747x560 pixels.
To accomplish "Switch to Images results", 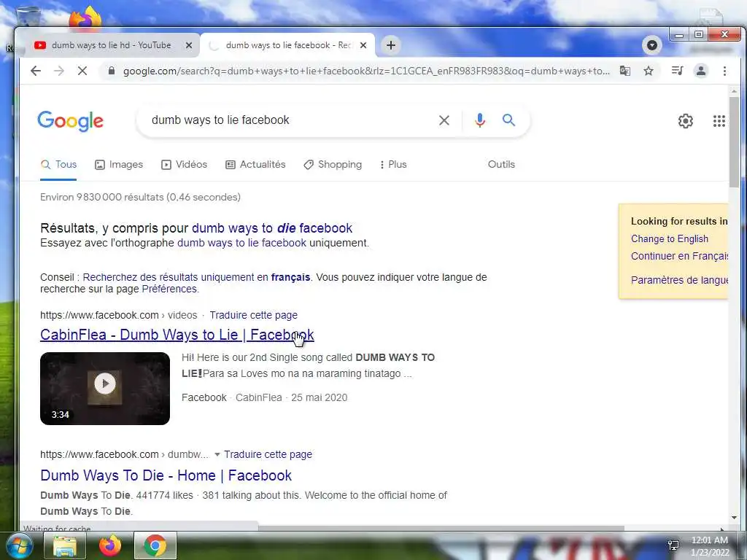I will click(119, 164).
